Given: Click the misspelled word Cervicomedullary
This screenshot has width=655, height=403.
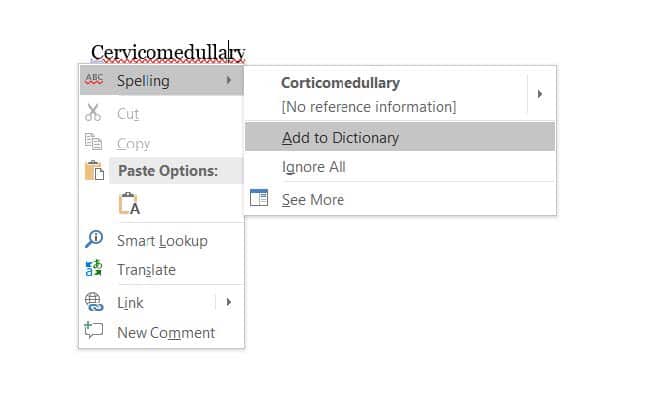Looking at the screenshot, I should pos(168,53).
